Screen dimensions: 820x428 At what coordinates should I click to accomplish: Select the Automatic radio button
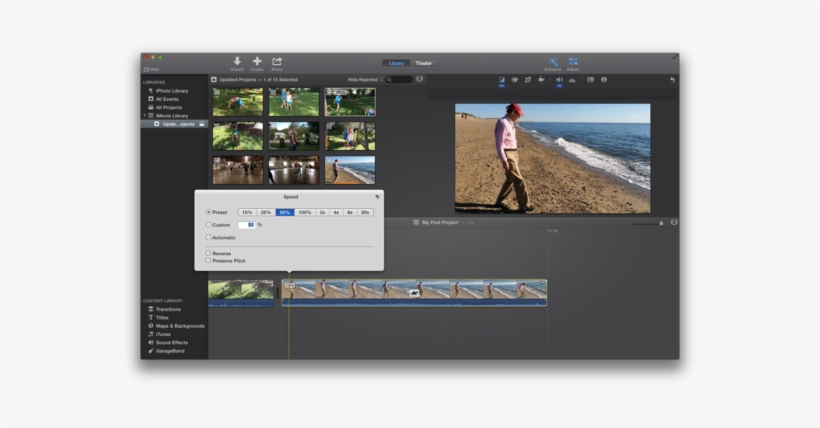click(x=209, y=238)
